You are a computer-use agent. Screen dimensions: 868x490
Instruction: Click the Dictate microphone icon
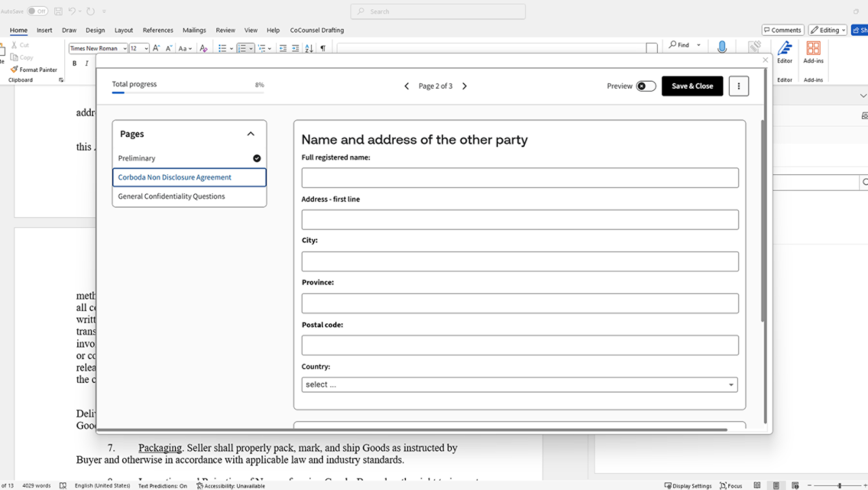click(722, 46)
